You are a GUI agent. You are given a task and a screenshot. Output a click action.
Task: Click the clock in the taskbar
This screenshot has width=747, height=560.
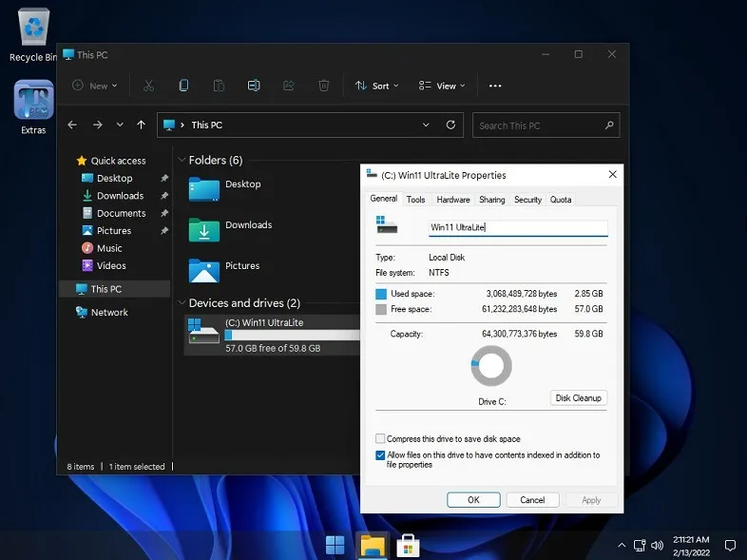coord(691,546)
